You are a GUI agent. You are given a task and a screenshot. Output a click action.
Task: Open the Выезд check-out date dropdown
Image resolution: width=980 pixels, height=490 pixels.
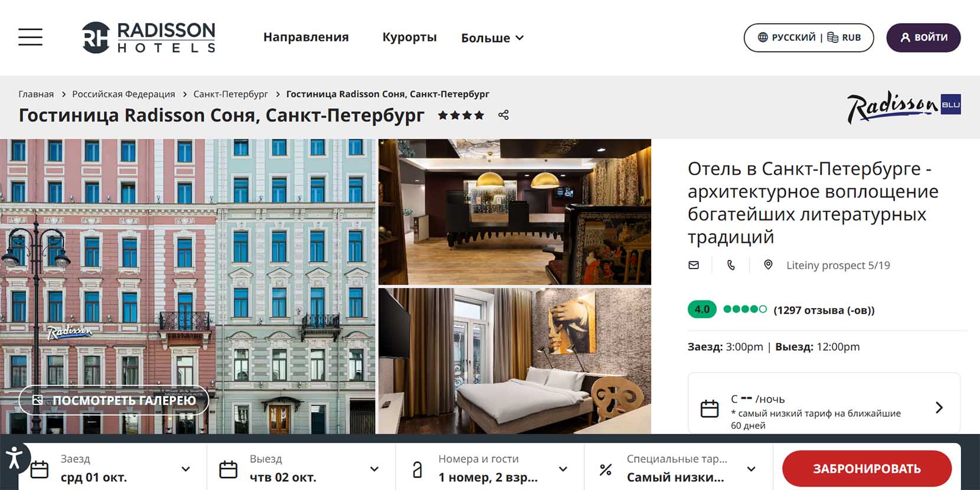[301, 468]
